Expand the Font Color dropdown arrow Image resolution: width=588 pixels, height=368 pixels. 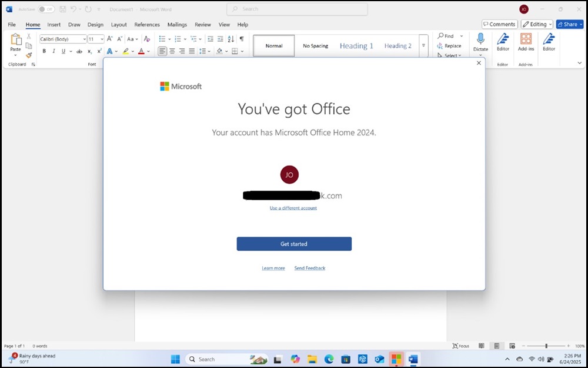(x=147, y=51)
